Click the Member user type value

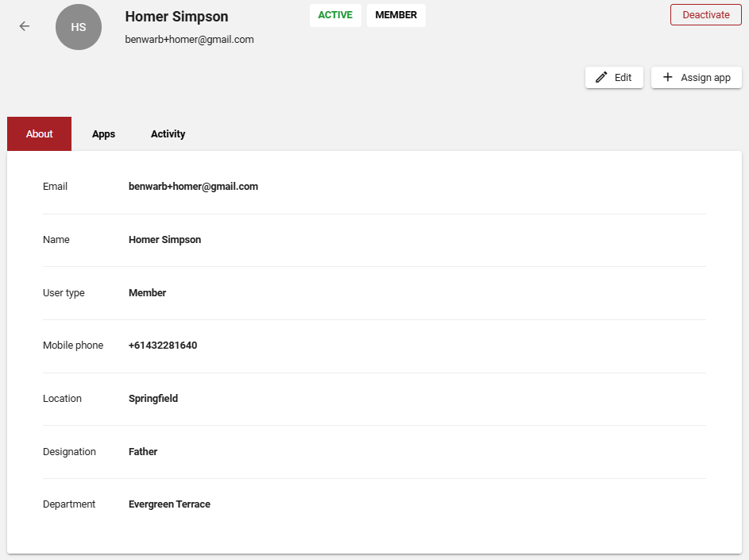click(147, 292)
